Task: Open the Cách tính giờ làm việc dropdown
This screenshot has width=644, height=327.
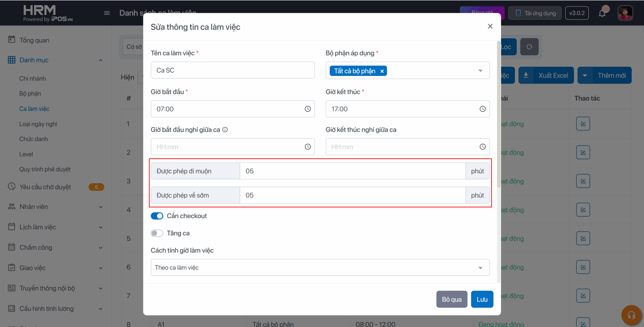Action: [x=480, y=268]
